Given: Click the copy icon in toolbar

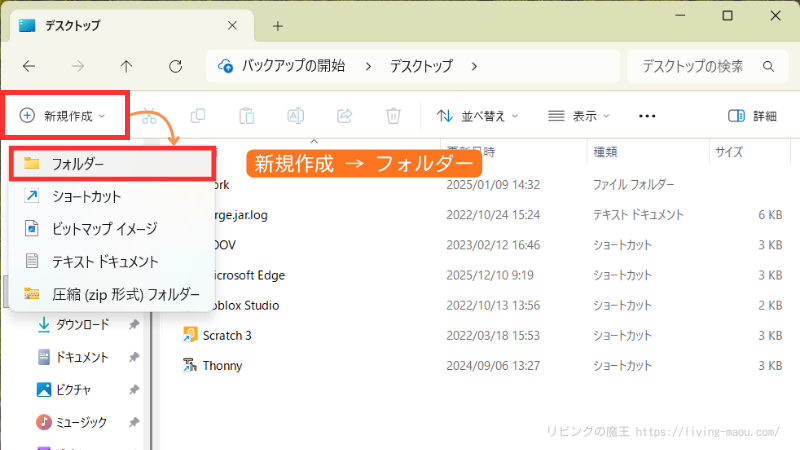Looking at the screenshot, I should (198, 116).
